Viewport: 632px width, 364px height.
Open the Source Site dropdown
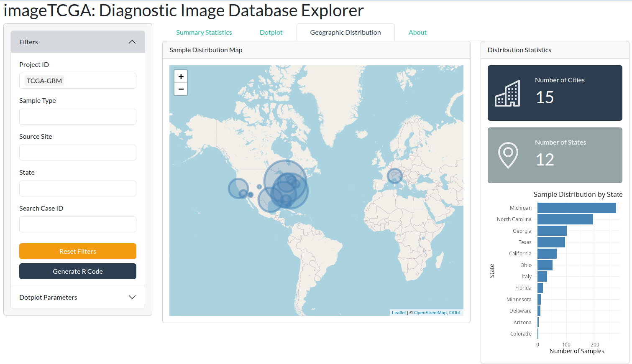click(x=78, y=153)
